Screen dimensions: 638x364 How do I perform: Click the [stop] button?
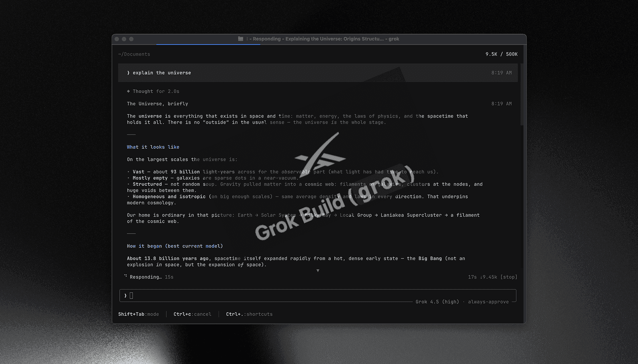[x=509, y=277]
